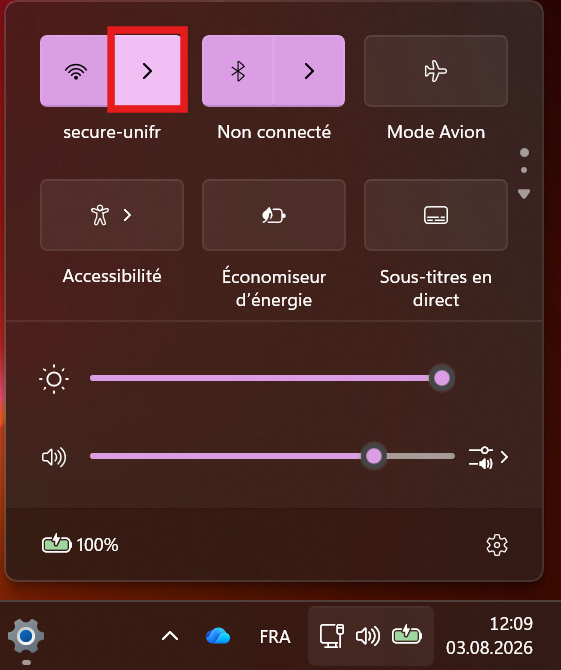561x670 pixels.
Task: Open the sound output selector
Action: pyautogui.click(x=488, y=458)
